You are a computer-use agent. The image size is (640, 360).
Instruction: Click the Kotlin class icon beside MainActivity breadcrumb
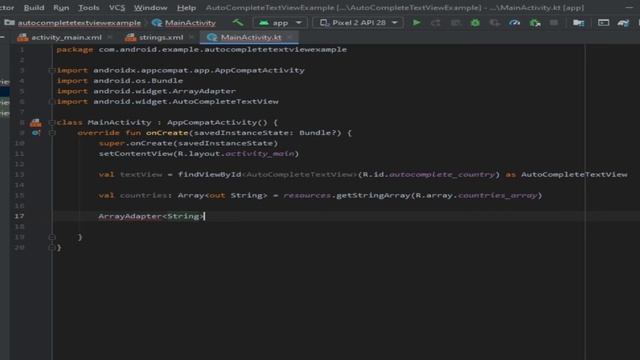click(157, 23)
